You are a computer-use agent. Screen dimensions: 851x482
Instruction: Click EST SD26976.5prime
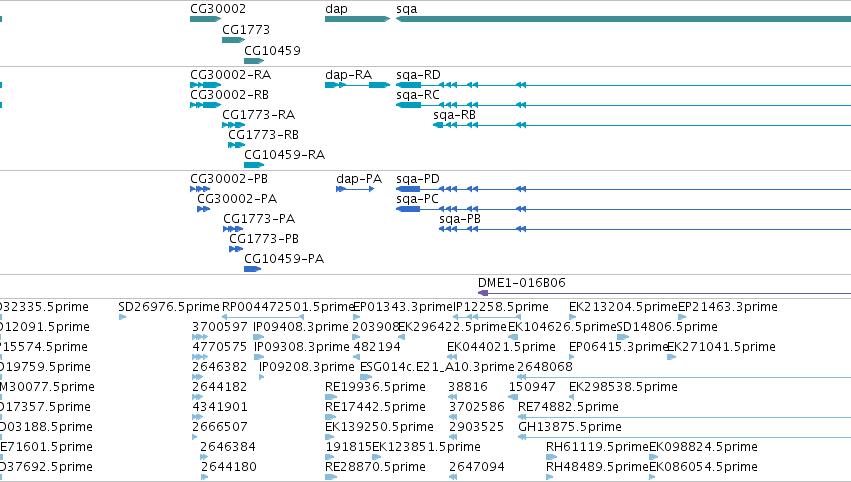tap(169, 307)
